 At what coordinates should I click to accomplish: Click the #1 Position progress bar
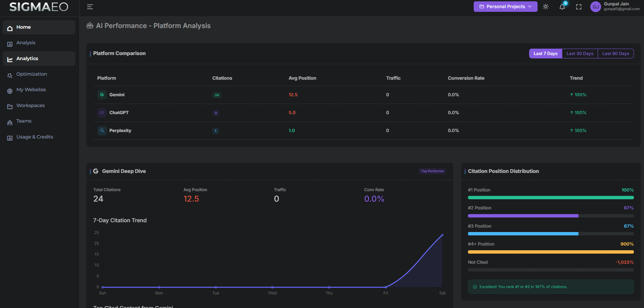point(551,198)
